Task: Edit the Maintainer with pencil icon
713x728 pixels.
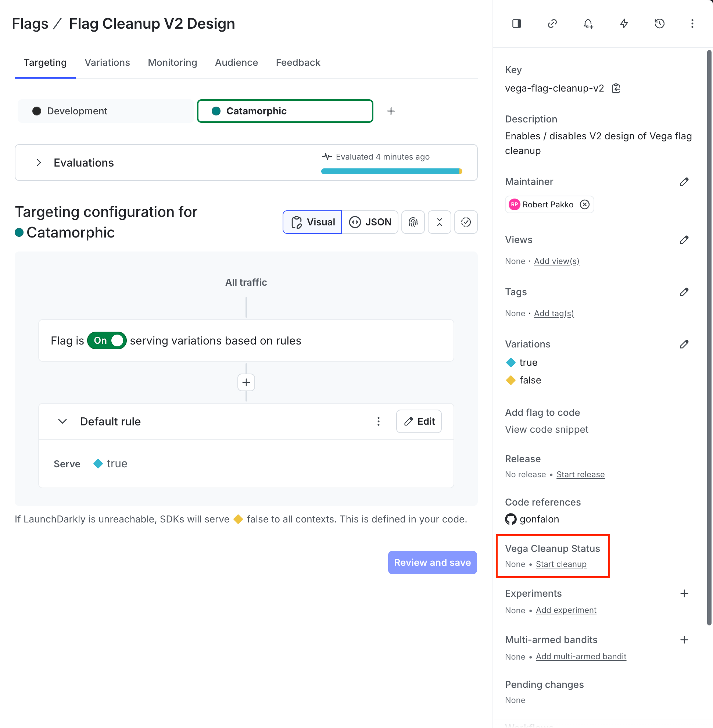Action: (x=684, y=182)
